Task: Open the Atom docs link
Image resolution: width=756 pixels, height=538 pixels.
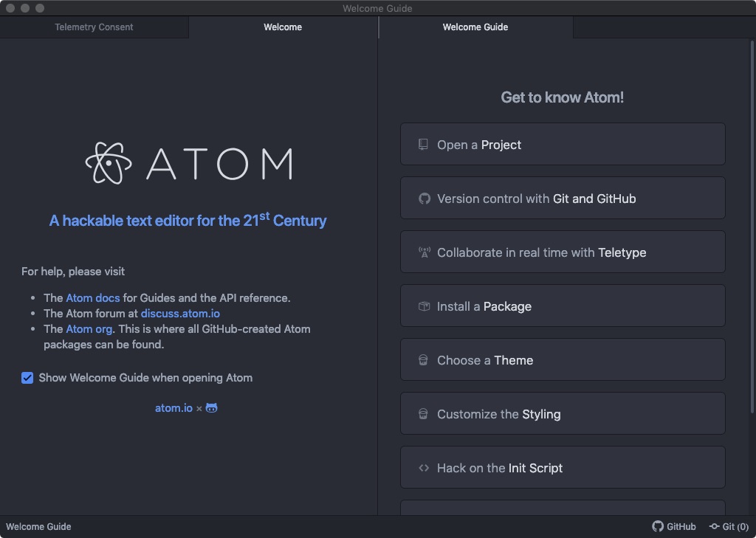Action: pos(93,298)
